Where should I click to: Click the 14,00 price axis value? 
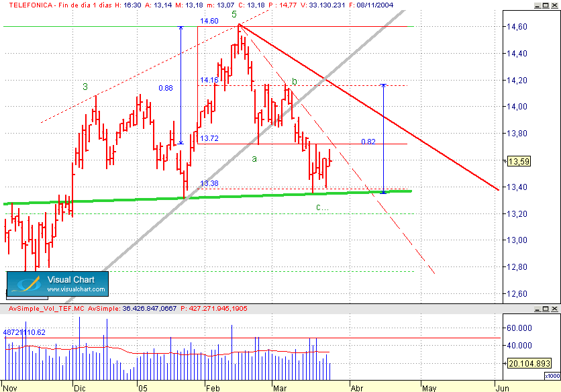click(517, 107)
